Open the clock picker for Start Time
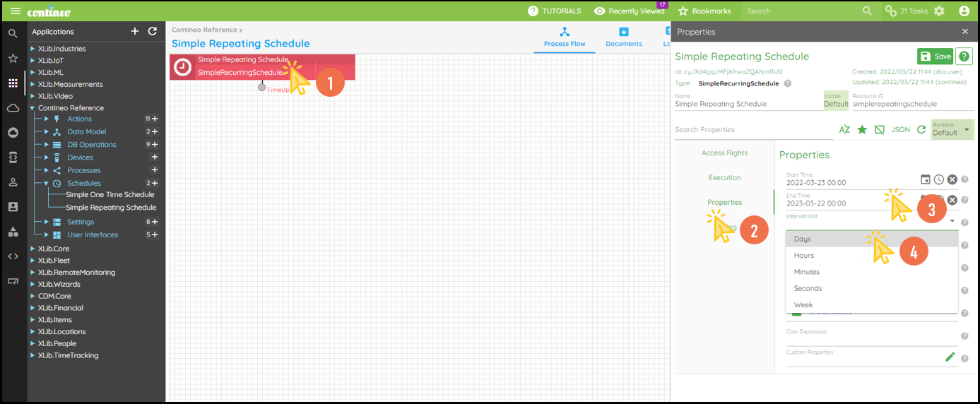980x404 pixels. (x=938, y=180)
